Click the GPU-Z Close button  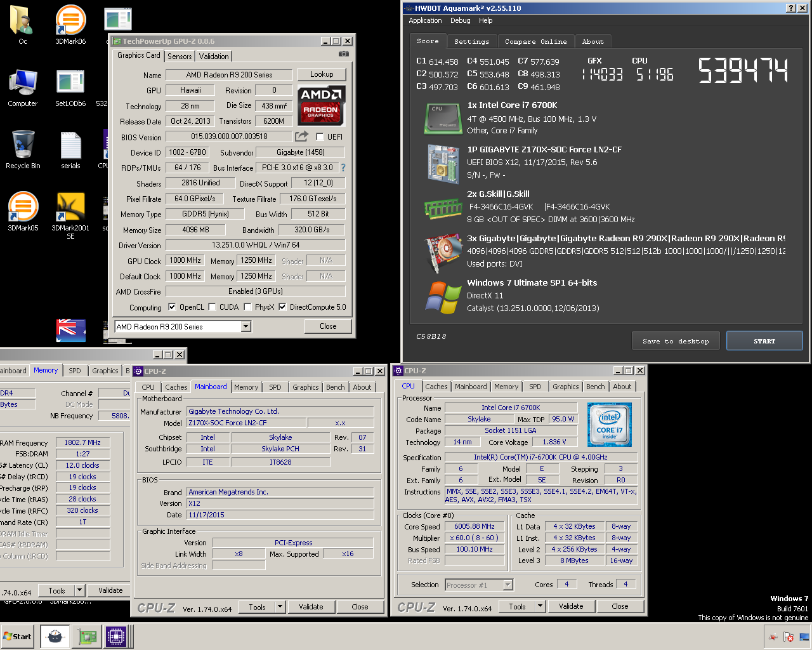pyautogui.click(x=328, y=326)
